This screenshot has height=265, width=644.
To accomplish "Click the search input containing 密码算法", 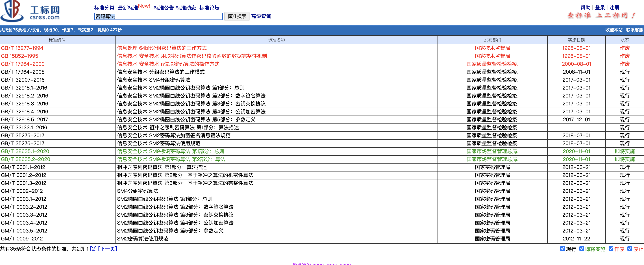I will click(x=158, y=16).
